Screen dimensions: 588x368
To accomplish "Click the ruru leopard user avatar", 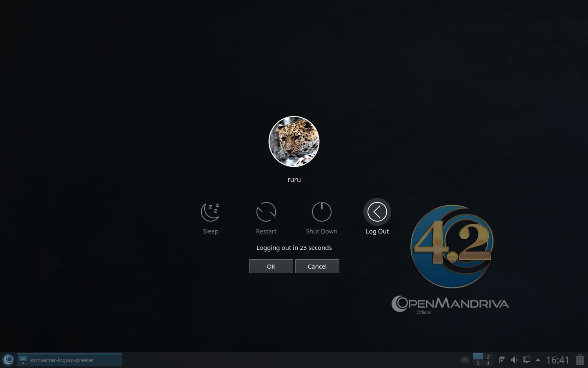I will (294, 141).
